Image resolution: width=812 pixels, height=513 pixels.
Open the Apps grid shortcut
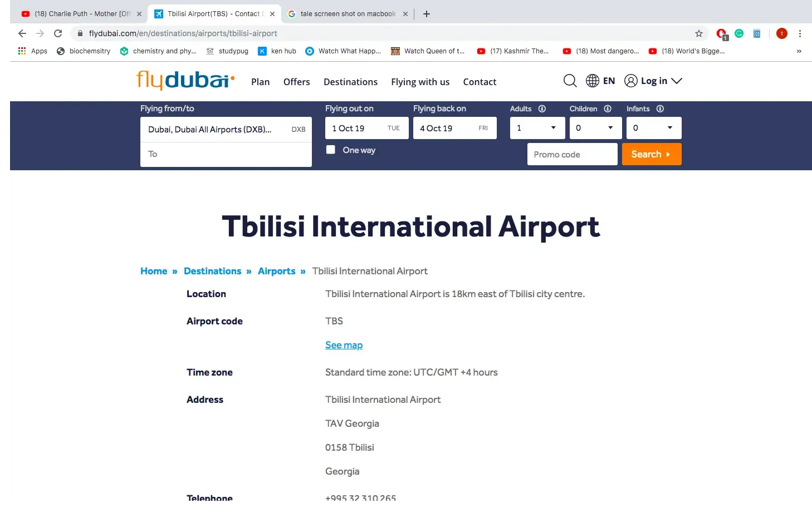point(32,51)
